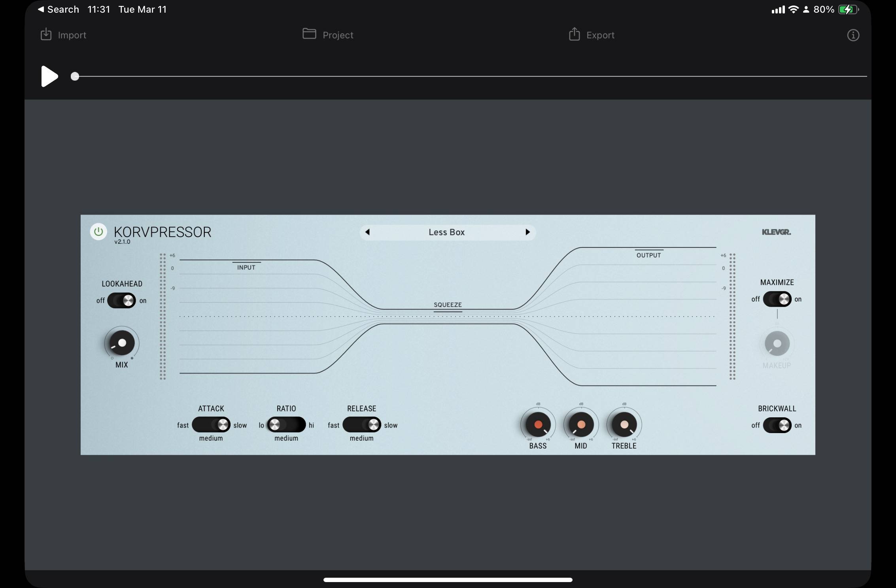This screenshot has height=588, width=896.
Task: Tap the Import button label
Action: (x=72, y=35)
